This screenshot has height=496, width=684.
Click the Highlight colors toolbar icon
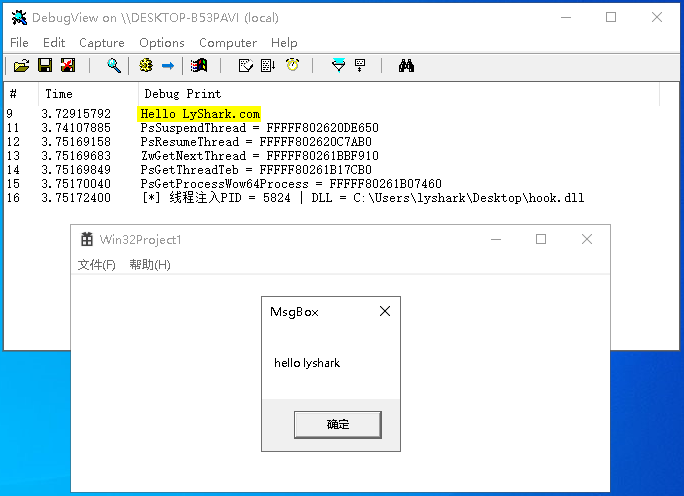pos(360,65)
